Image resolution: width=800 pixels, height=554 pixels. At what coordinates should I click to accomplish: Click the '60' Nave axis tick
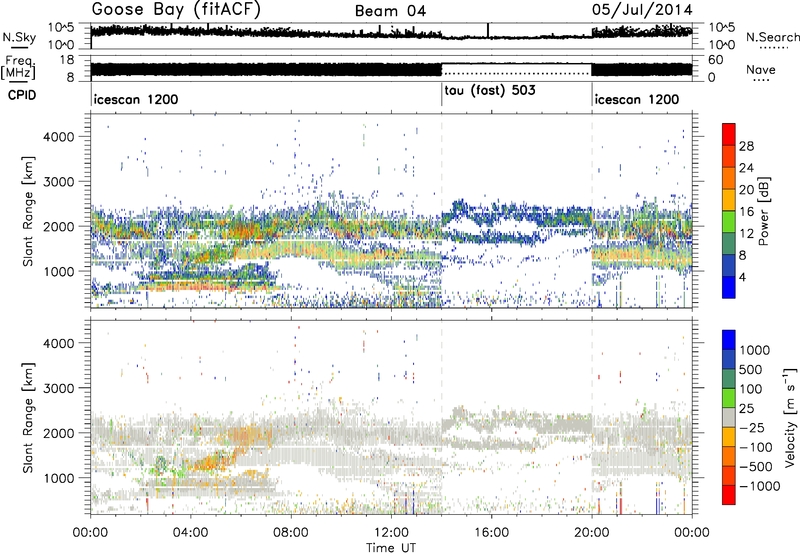pyautogui.click(x=715, y=60)
